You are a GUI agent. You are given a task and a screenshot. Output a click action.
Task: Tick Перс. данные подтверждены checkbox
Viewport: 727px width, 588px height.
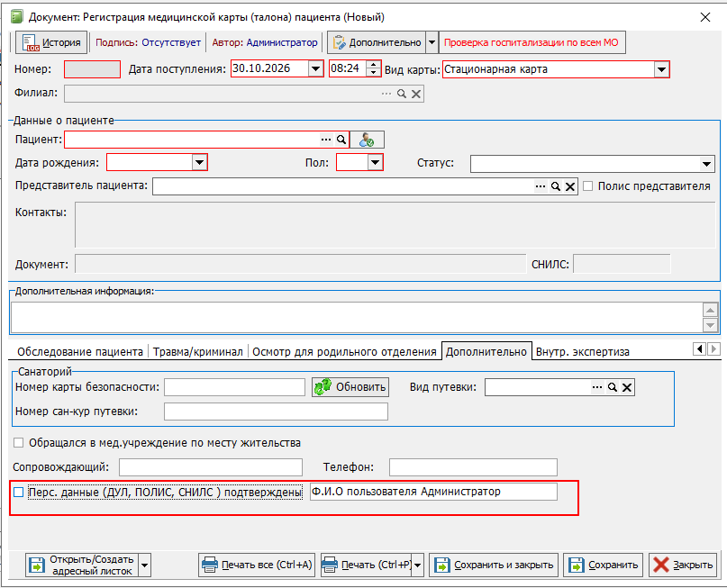[19, 492]
